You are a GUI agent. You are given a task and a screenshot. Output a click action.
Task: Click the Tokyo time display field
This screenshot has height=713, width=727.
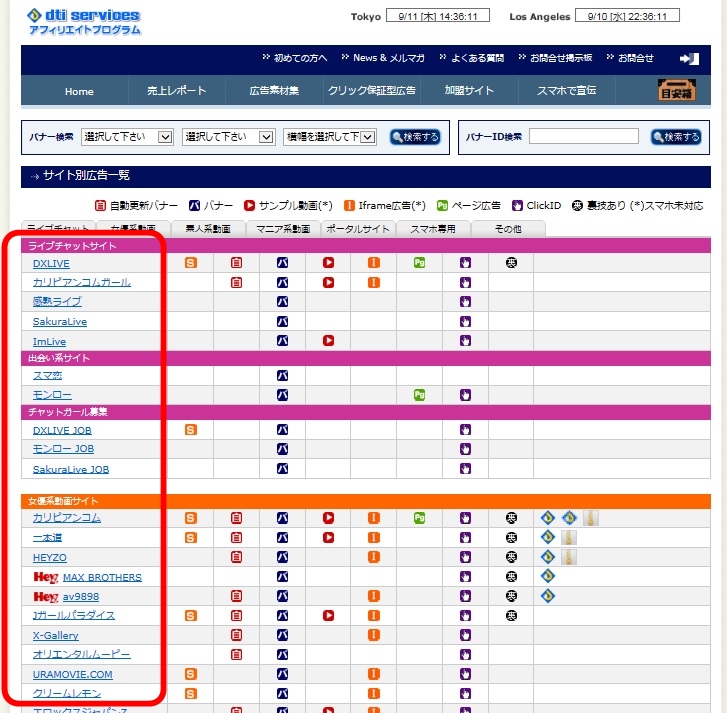coord(438,15)
